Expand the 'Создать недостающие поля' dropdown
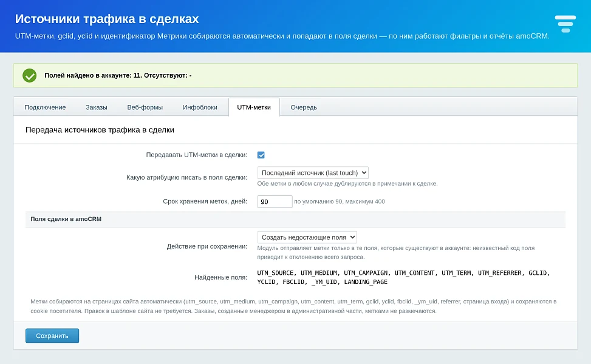This screenshot has height=364, width=591. [307, 237]
